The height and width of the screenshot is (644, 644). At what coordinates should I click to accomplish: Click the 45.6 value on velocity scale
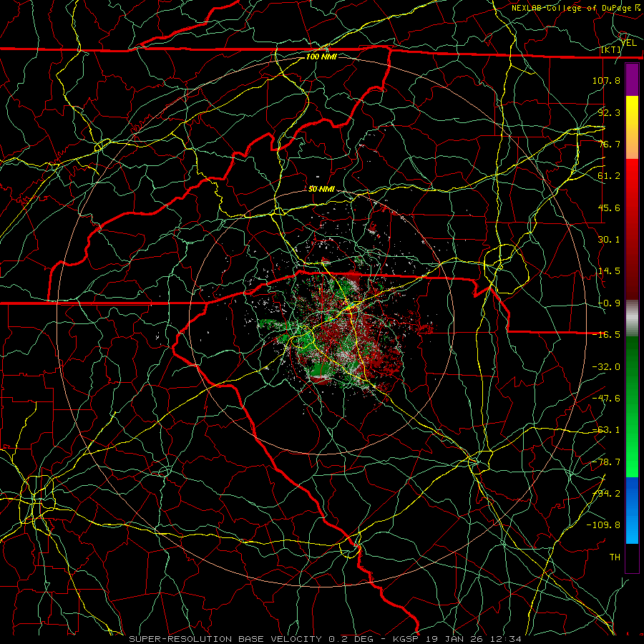pyautogui.click(x=609, y=208)
